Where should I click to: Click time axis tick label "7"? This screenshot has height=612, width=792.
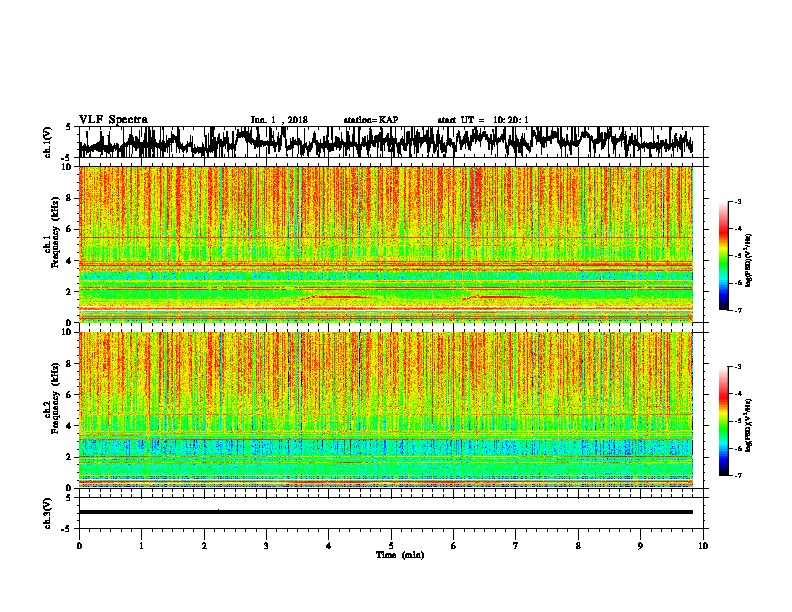click(x=516, y=546)
